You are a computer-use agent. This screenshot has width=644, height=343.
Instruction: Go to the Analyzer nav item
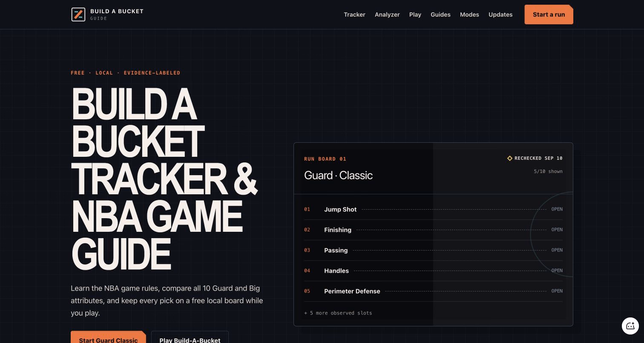pos(387,14)
